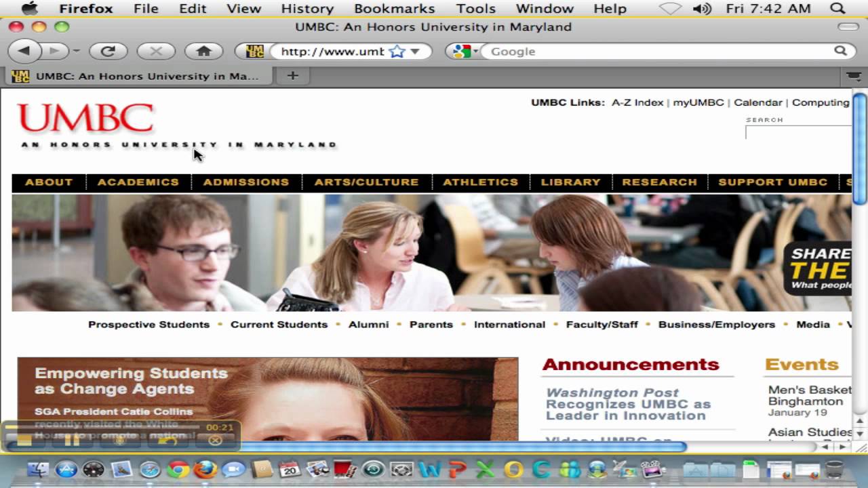Close the recording overlay with X button
The width and height of the screenshot is (868, 488).
pyautogui.click(x=215, y=440)
